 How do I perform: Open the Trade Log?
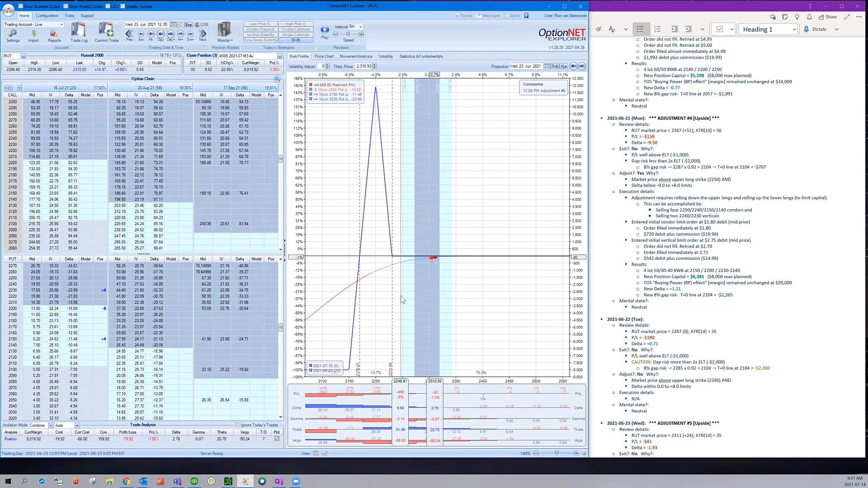[79, 33]
